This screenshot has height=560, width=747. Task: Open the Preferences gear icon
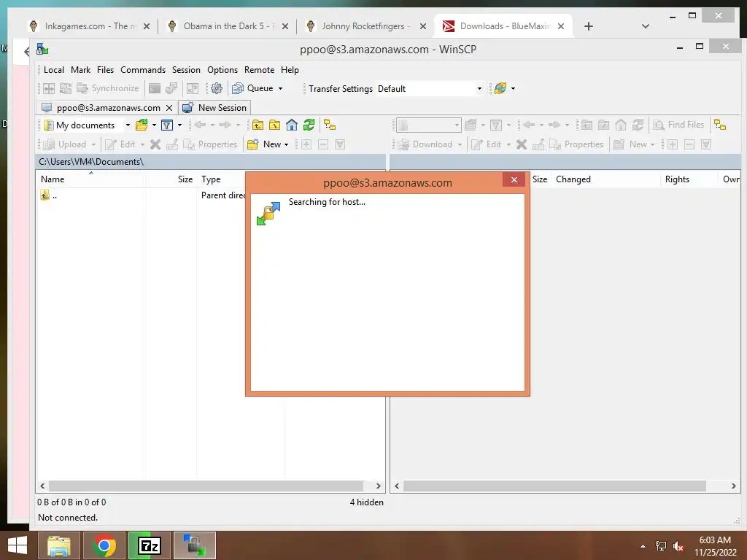(217, 88)
